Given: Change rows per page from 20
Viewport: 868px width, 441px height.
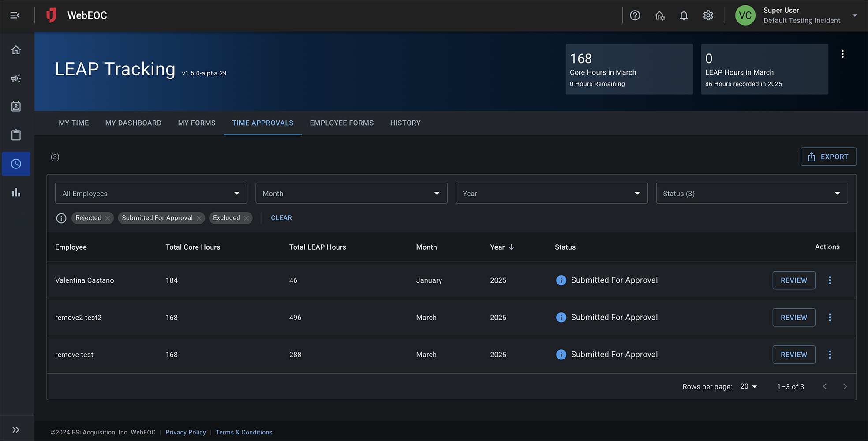Looking at the screenshot, I should (x=748, y=387).
